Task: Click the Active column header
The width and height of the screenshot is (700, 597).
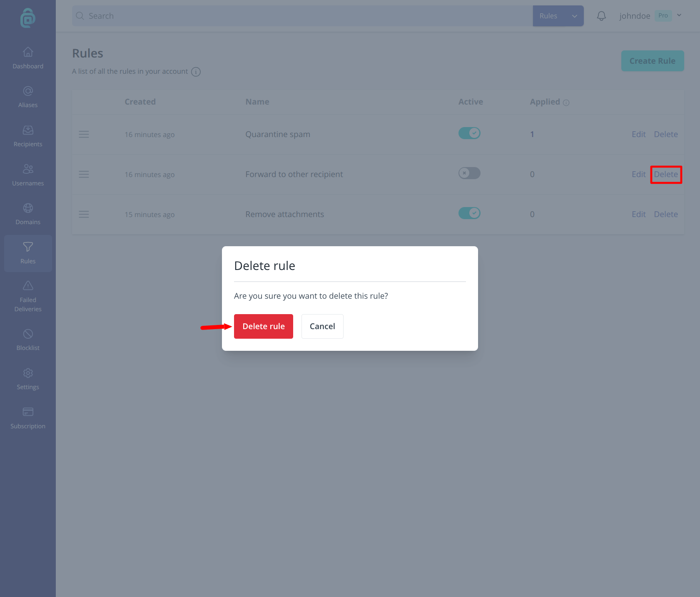Action: click(x=471, y=102)
